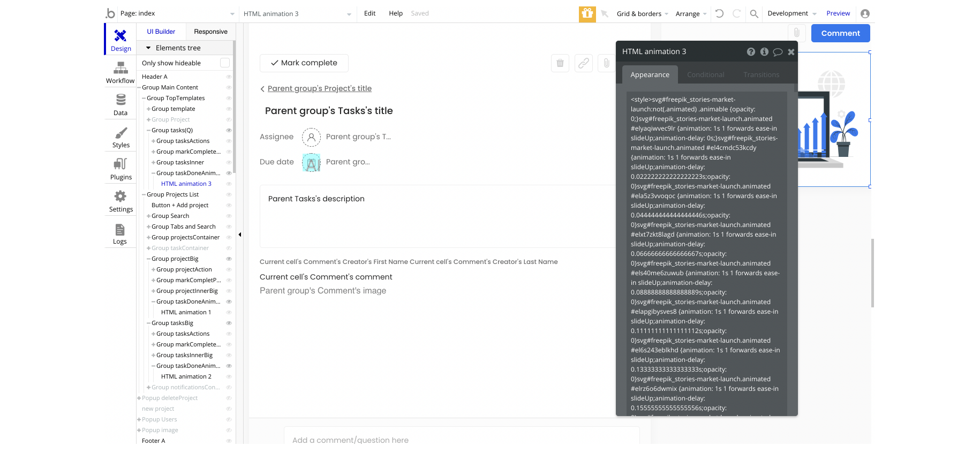Click the blue Comment button

(x=840, y=33)
